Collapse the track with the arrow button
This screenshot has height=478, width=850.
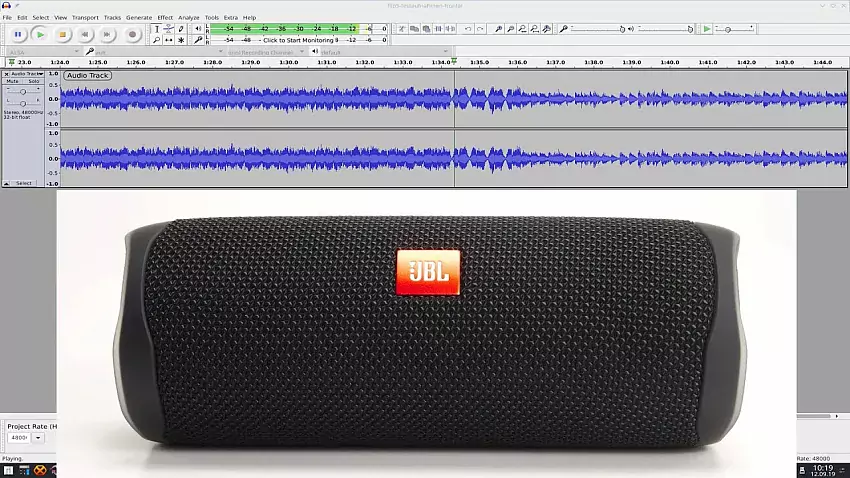pyautogui.click(x=7, y=183)
